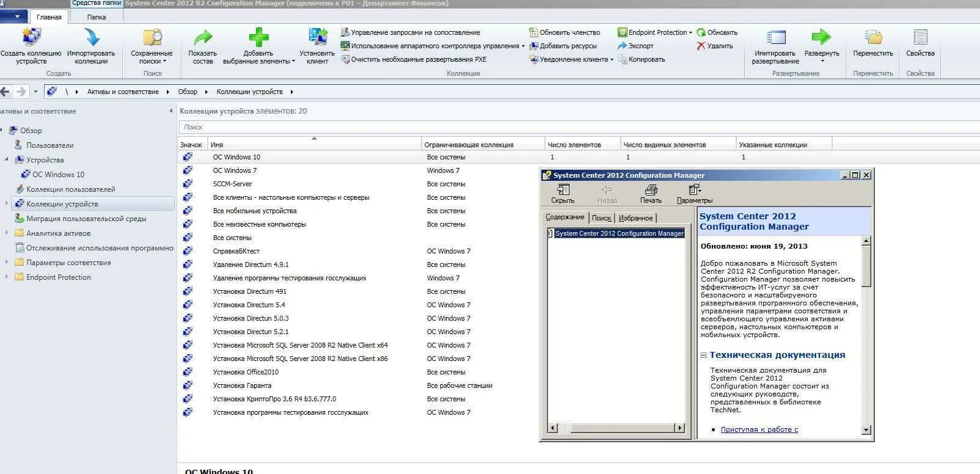Switch to Папка ribbon tab
The height and width of the screenshot is (474, 980).
(96, 17)
